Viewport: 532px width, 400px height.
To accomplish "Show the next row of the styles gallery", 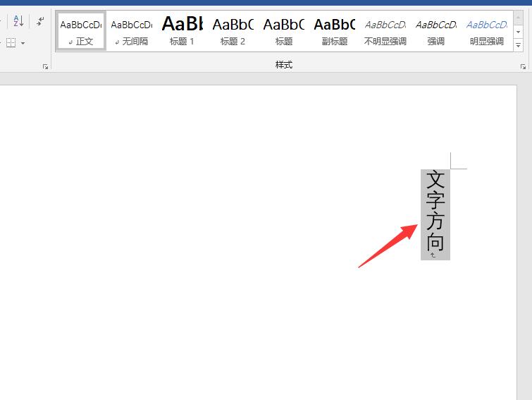I will point(518,32).
